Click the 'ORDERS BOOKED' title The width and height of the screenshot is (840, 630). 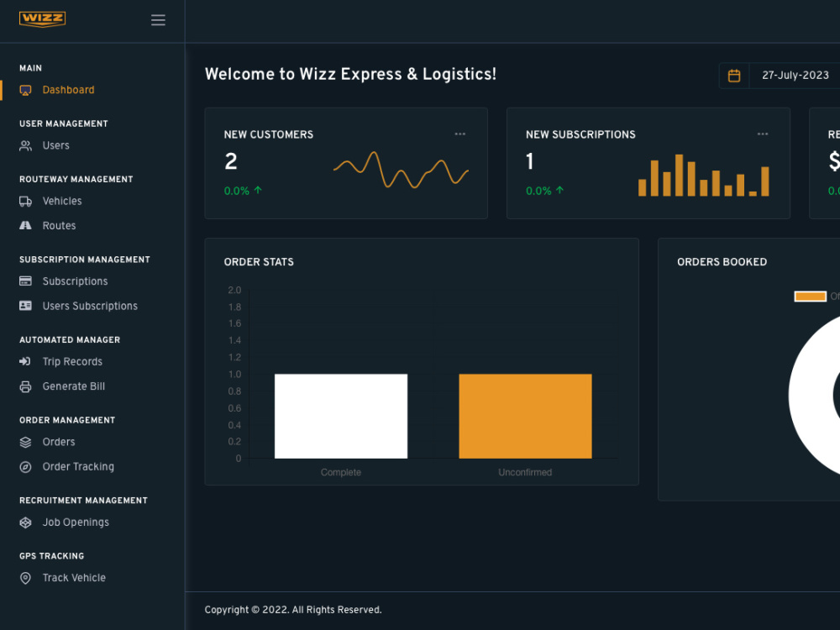722,262
